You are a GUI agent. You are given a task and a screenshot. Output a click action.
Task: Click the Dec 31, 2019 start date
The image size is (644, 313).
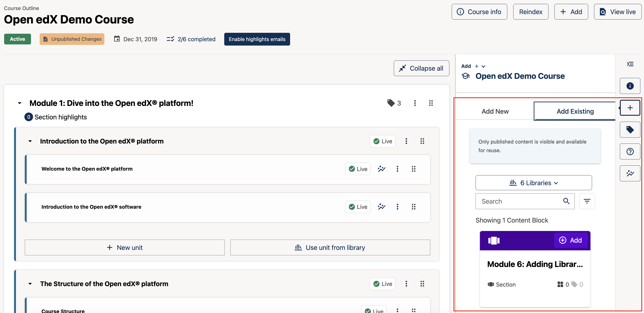pyautogui.click(x=140, y=39)
